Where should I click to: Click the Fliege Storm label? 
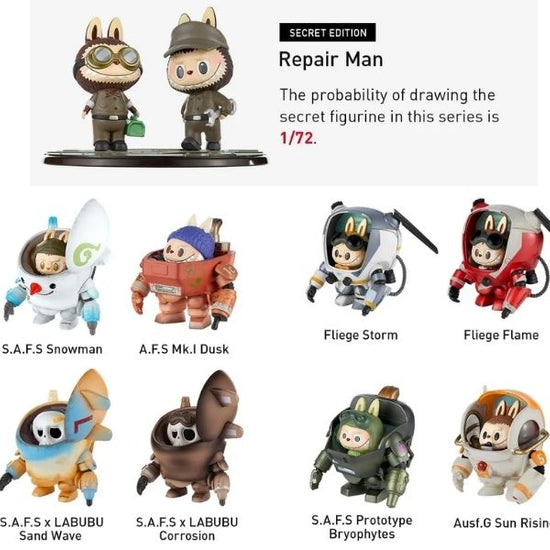point(361,335)
